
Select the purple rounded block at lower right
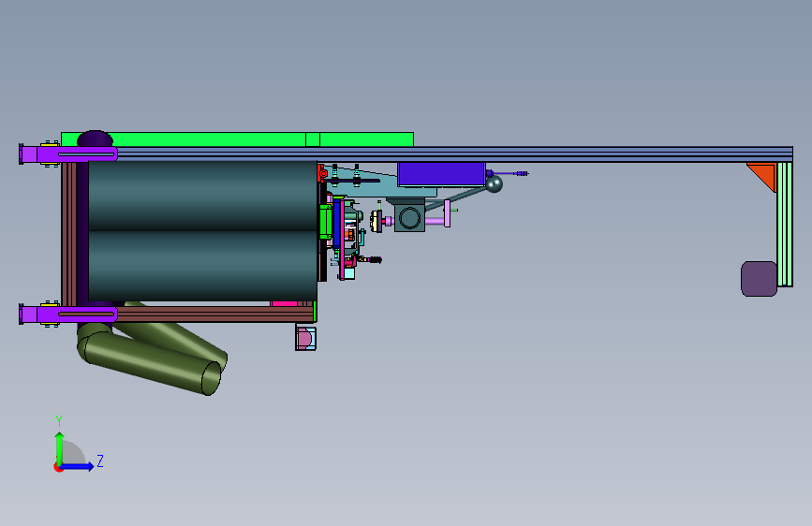click(x=760, y=279)
